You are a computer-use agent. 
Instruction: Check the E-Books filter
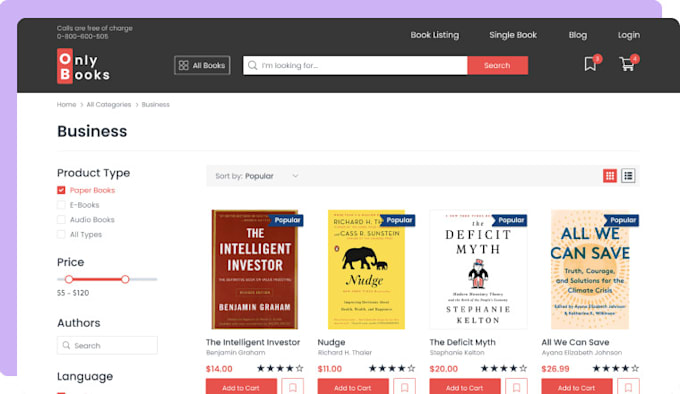pyautogui.click(x=61, y=205)
